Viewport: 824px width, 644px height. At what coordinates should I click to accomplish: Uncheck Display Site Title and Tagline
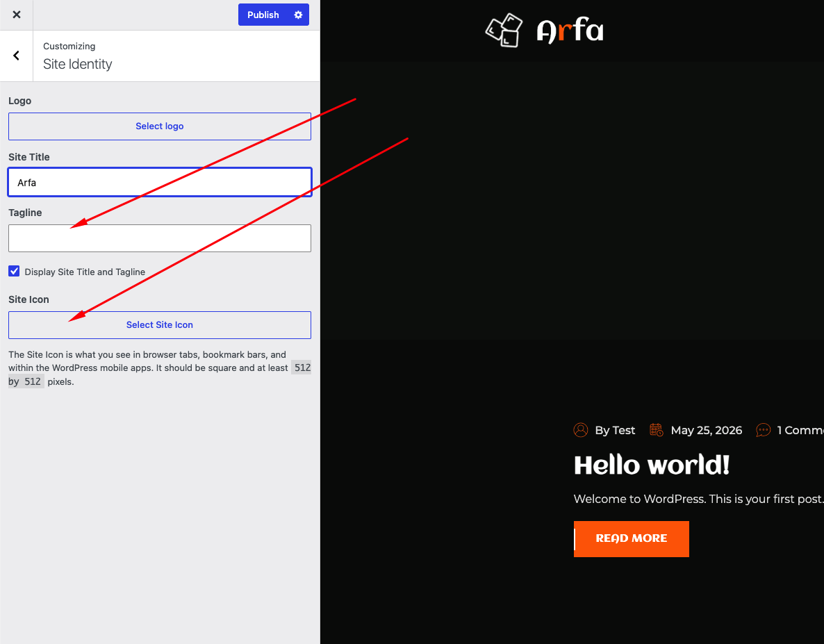click(x=14, y=271)
